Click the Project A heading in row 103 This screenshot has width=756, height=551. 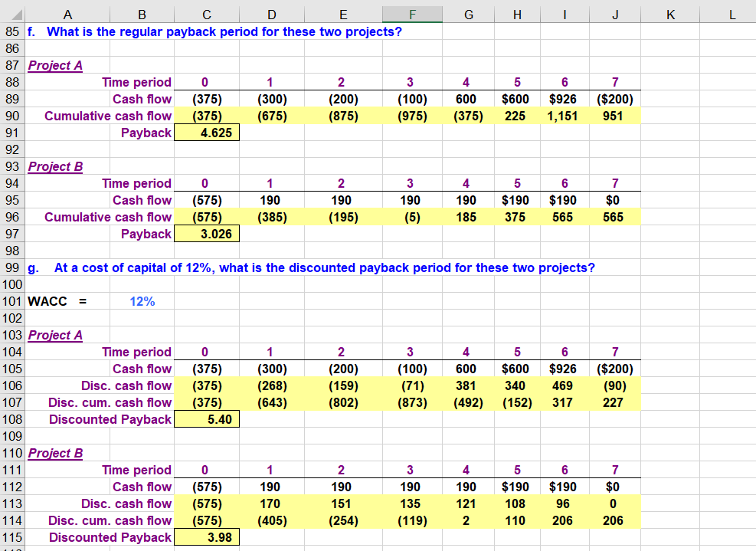(x=55, y=336)
